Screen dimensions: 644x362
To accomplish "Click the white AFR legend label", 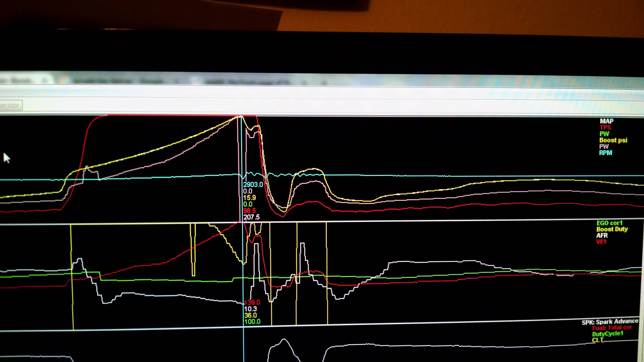I will pos(602,235).
